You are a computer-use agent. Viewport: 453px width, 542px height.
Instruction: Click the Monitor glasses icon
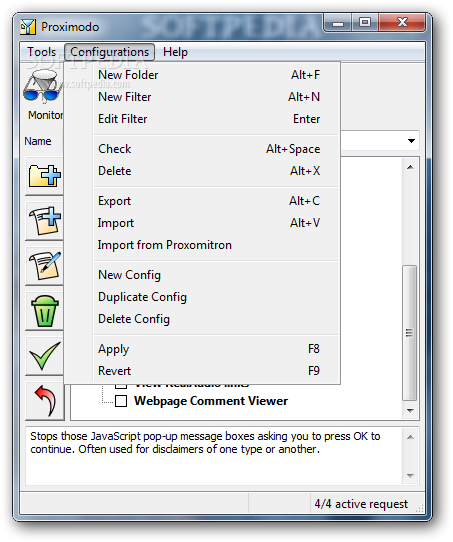click(x=42, y=86)
